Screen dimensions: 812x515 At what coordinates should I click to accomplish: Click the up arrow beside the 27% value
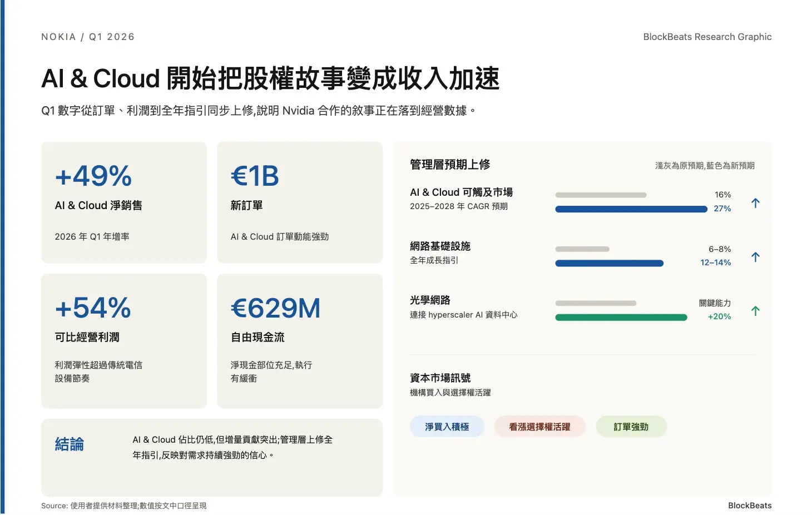(755, 203)
